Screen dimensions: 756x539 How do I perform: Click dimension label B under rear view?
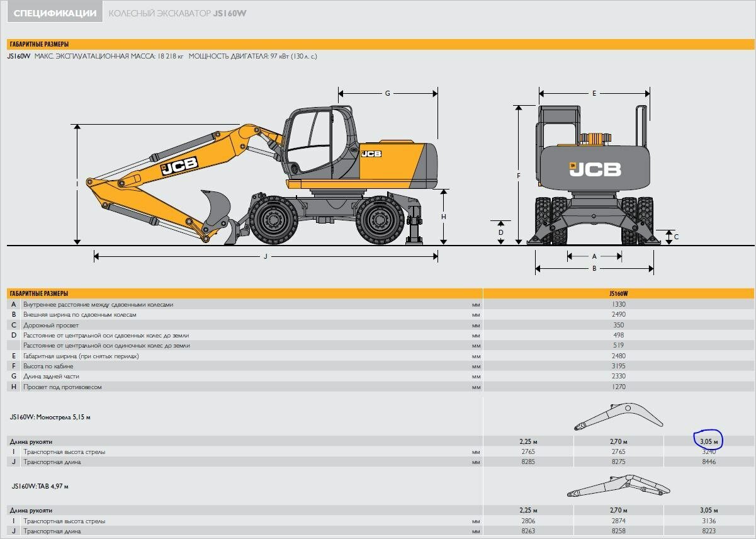point(594,269)
